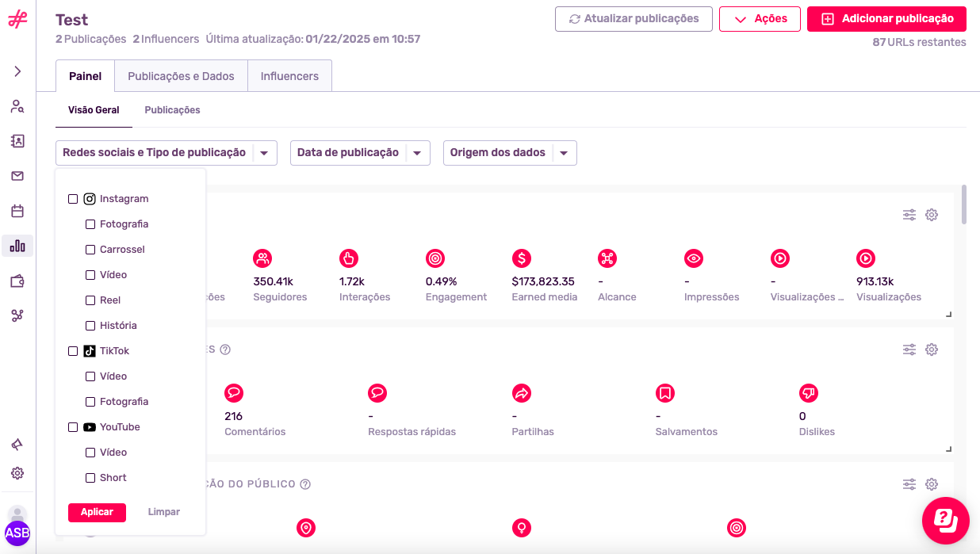The image size is (980, 554).
Task: Click resize handle of interactions card
Action: (948, 449)
